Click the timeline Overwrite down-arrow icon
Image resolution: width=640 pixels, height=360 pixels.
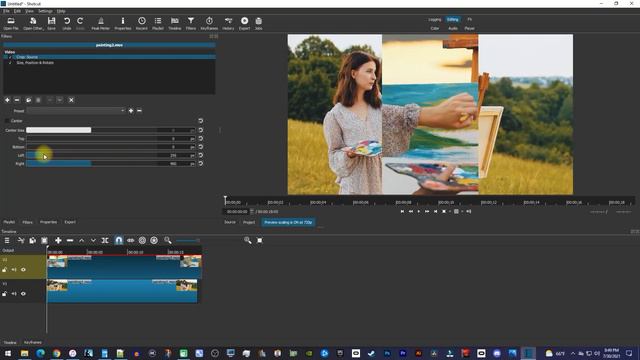[93, 240]
